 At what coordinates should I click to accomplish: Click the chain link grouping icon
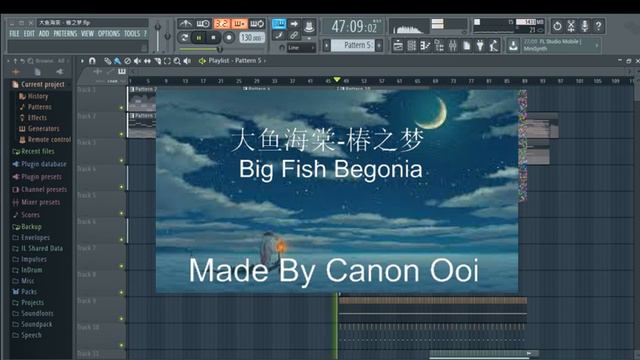point(294,36)
